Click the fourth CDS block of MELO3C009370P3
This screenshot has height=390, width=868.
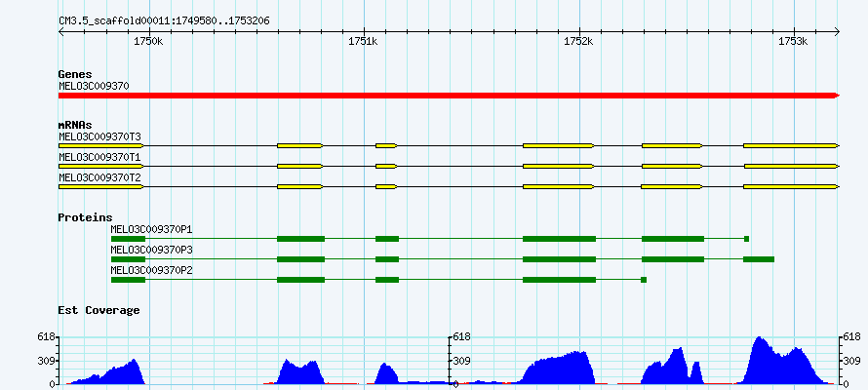point(559,259)
